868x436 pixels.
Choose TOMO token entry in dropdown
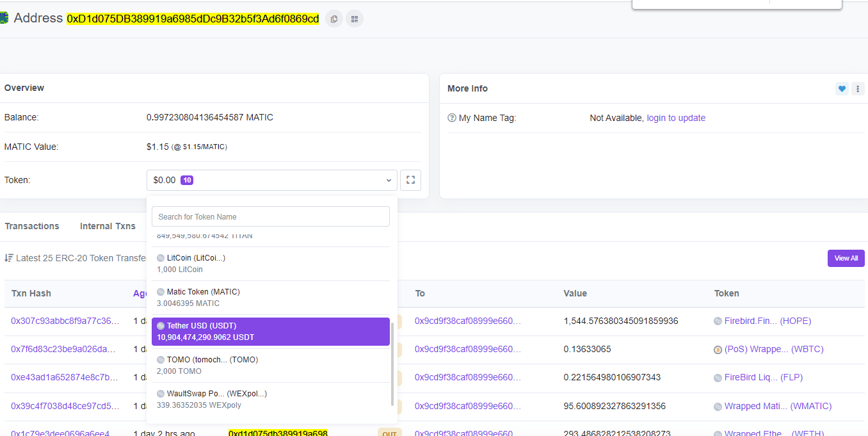pyautogui.click(x=271, y=366)
